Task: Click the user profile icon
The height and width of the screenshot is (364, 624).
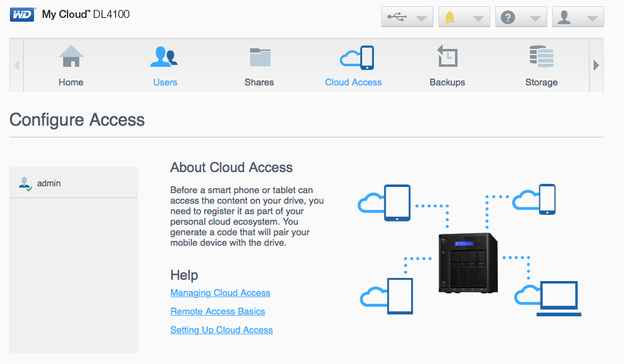Action: [x=565, y=17]
